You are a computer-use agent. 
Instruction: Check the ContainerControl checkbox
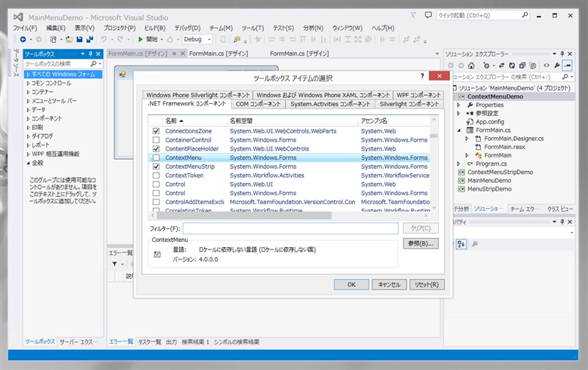coord(156,140)
